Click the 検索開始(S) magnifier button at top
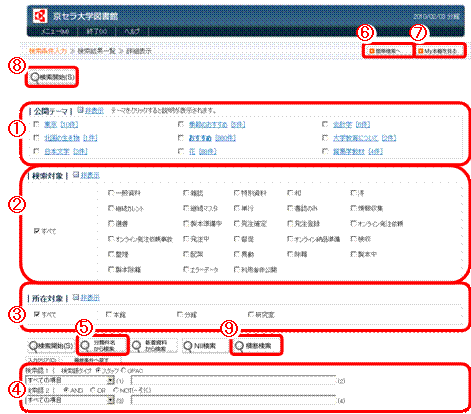 point(52,77)
